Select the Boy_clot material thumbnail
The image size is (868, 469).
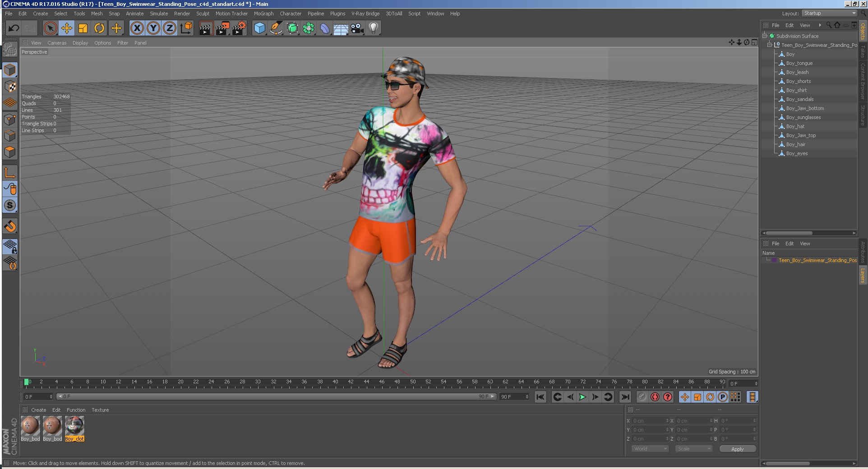click(x=74, y=428)
